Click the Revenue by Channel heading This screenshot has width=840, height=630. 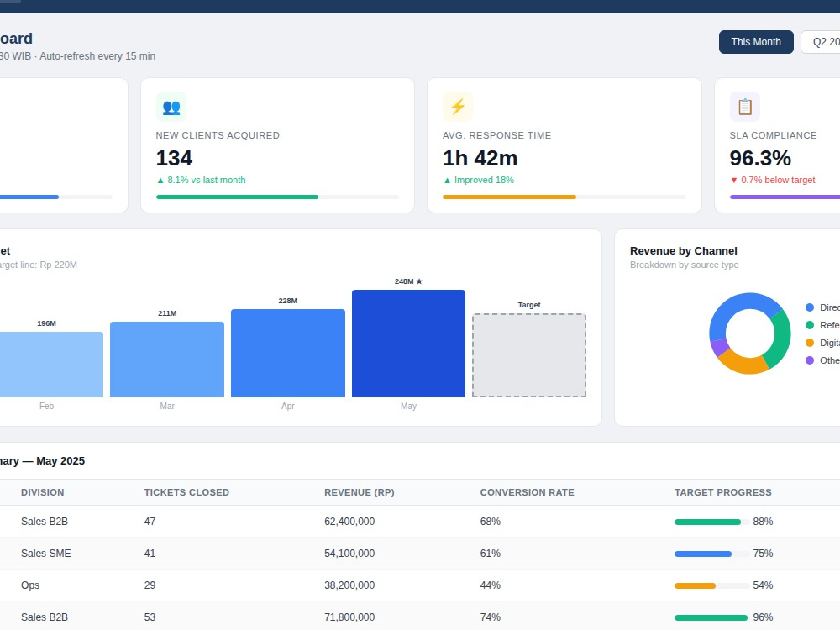point(684,250)
